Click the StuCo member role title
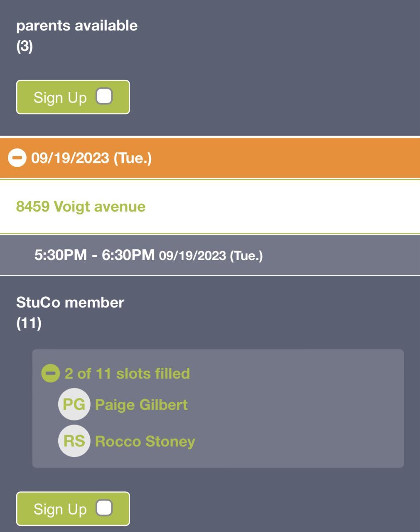Viewport: 420px width, 532px height. click(70, 302)
